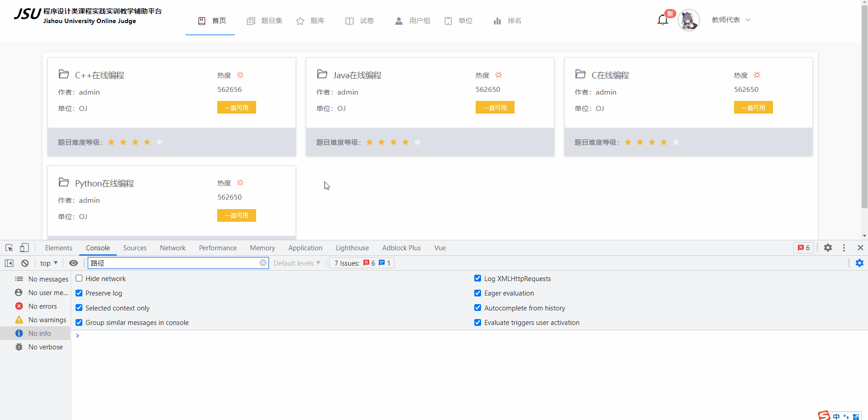This screenshot has width=868, height=420.
Task: Close the DevTools panel
Action: [x=860, y=248]
